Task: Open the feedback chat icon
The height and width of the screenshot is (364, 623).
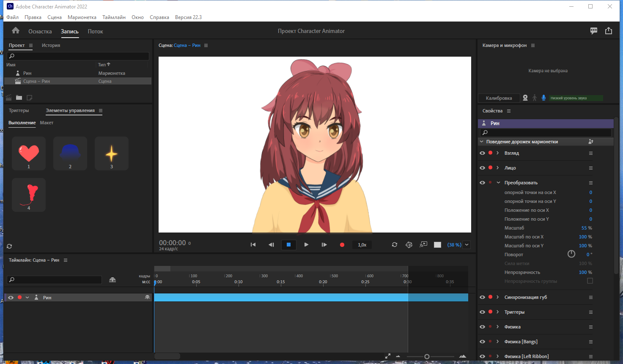Action: [x=594, y=31]
